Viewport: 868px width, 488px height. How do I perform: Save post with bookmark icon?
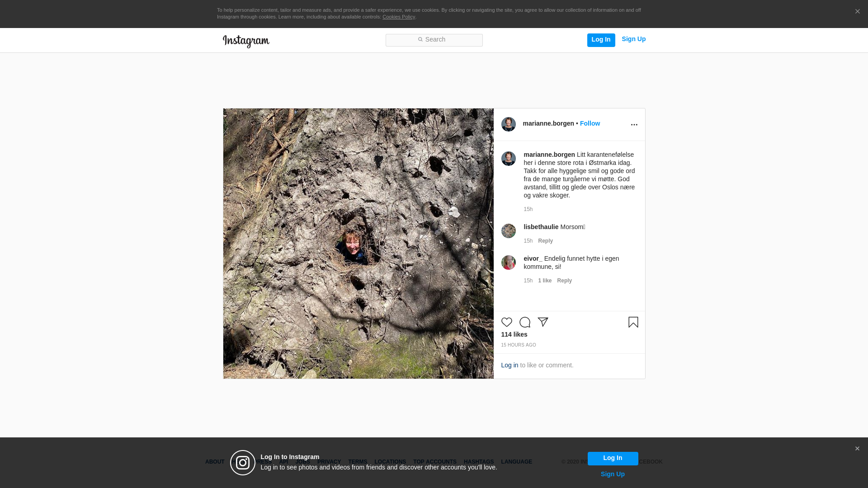633,322
